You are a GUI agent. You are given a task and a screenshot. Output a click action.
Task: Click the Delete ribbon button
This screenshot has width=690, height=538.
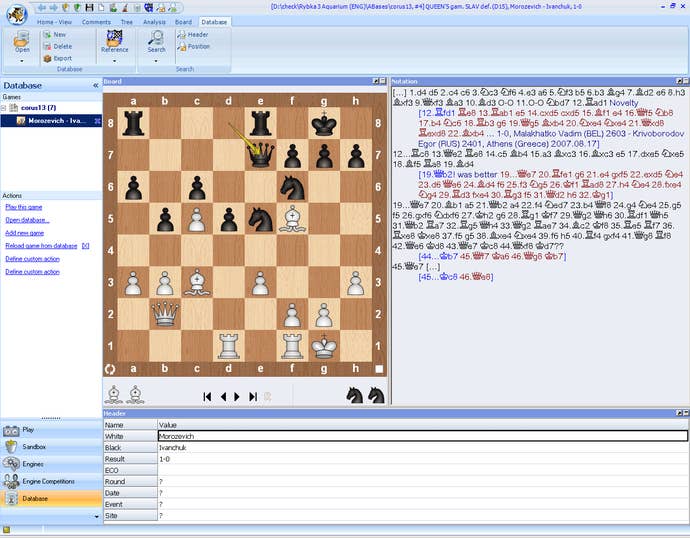tap(58, 46)
